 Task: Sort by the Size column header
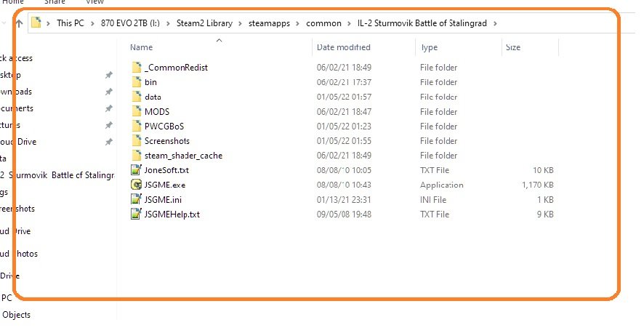(x=513, y=47)
